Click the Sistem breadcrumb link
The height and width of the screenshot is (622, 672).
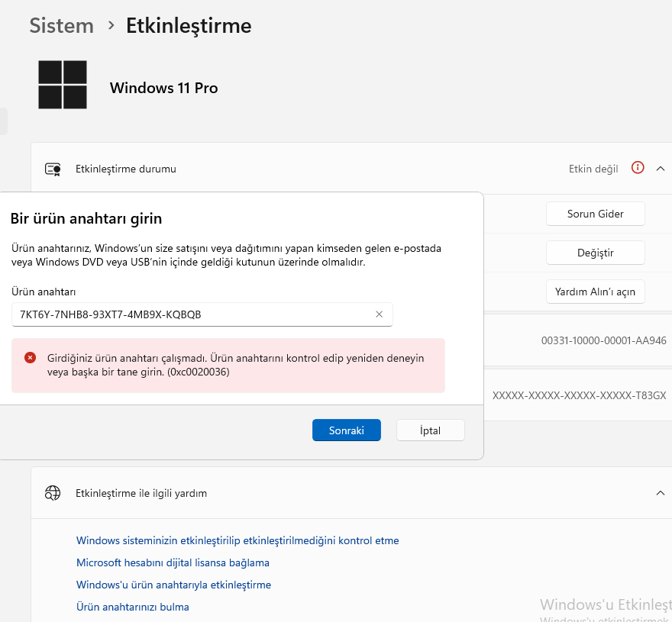point(61,26)
